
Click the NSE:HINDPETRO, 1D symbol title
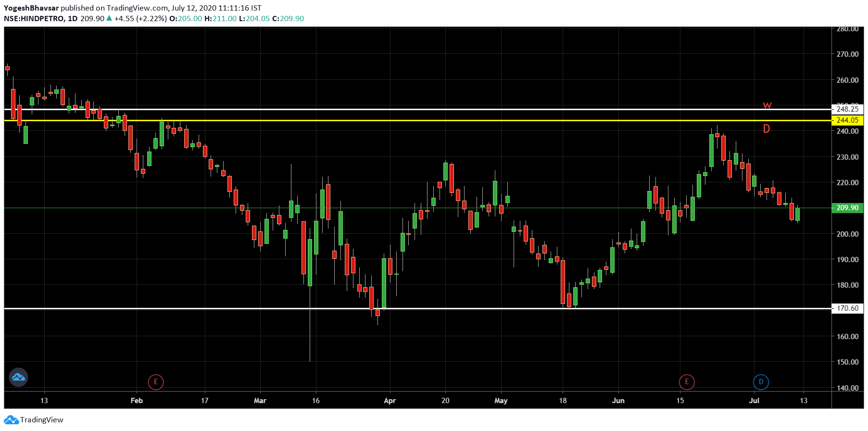41,18
